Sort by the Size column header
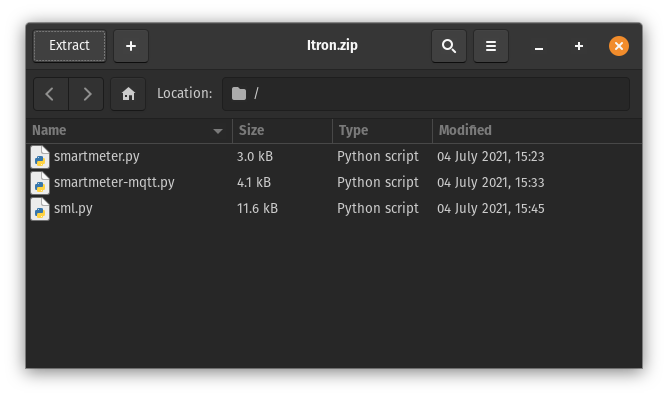The height and width of the screenshot is (397, 668). point(282,130)
